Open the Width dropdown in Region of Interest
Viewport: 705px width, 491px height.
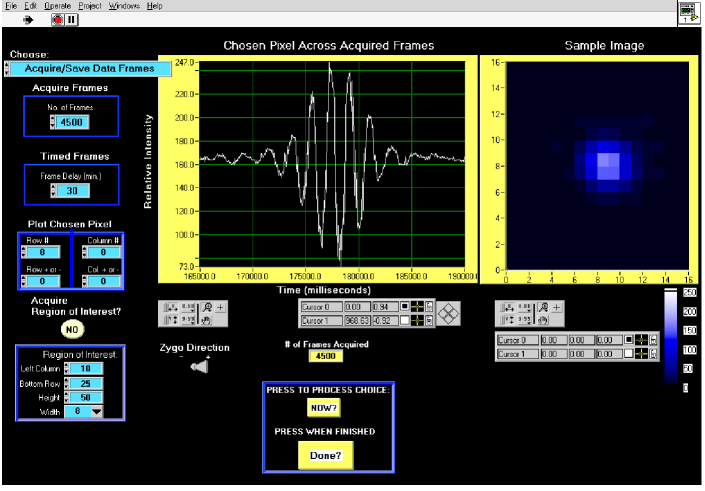coord(97,411)
